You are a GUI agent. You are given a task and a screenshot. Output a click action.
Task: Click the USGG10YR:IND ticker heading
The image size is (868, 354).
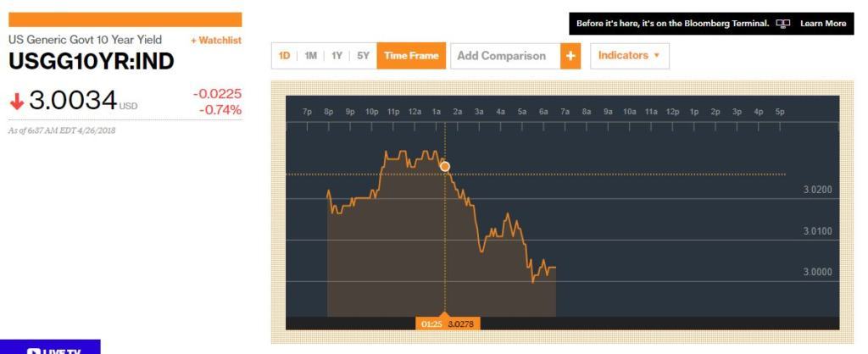click(92, 62)
